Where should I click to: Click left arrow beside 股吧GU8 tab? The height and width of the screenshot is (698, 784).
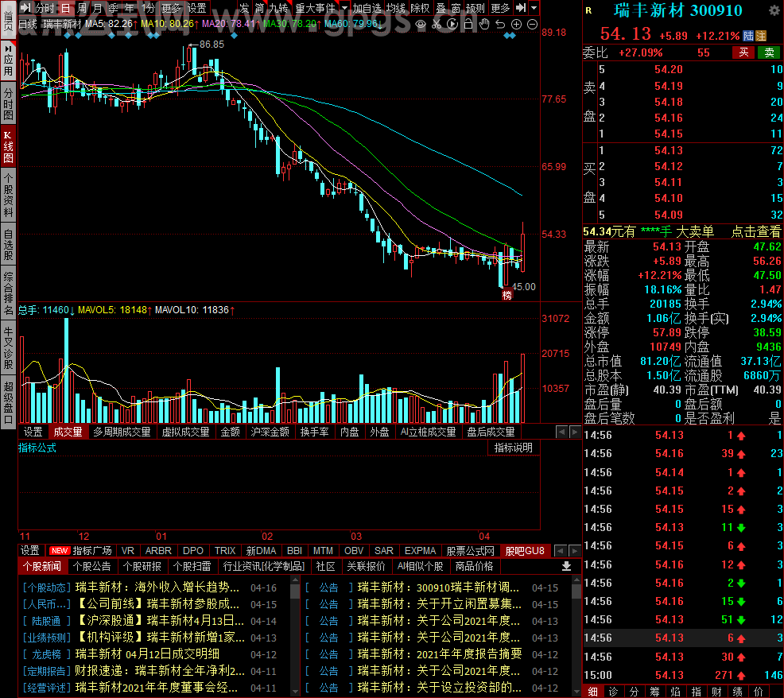pyautogui.click(x=560, y=551)
